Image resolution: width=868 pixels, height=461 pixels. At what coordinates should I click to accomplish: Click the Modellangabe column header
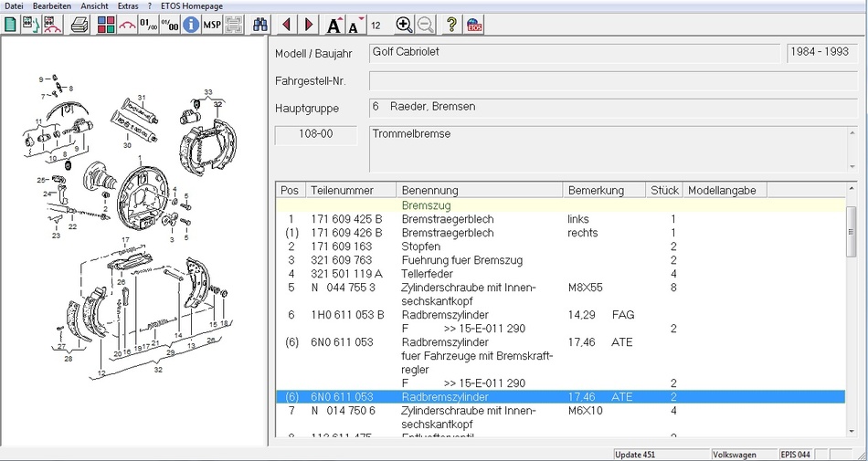(x=725, y=190)
